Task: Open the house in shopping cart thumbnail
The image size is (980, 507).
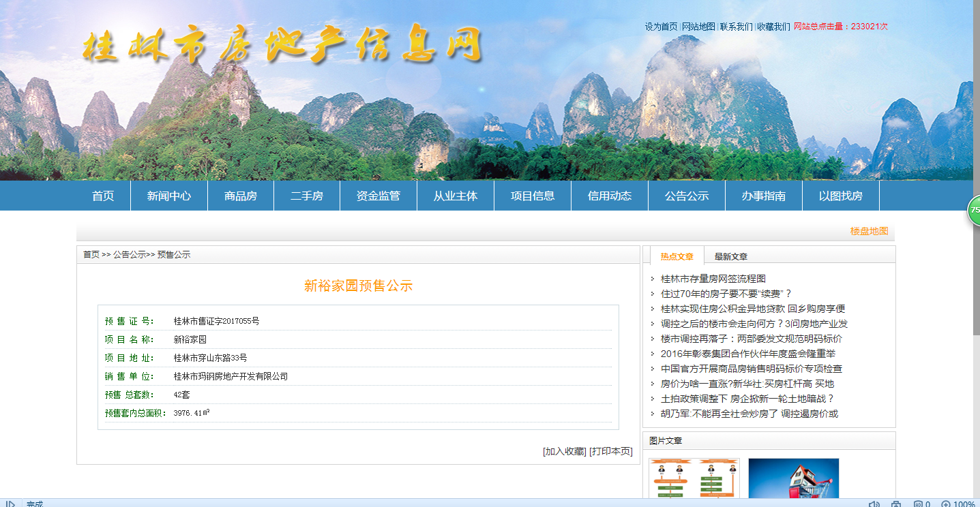Action: (x=793, y=481)
